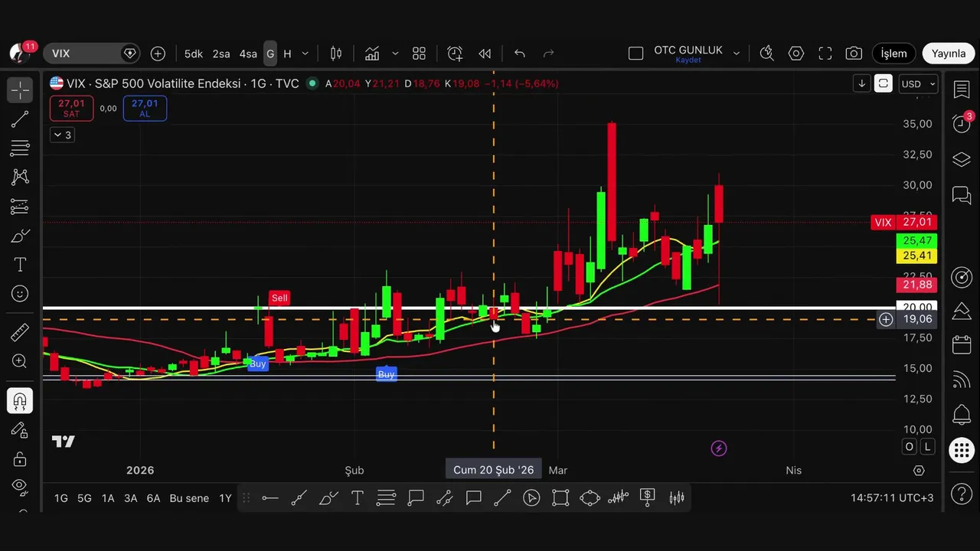Set date range to Bu sene
Image resolution: width=980 pixels, height=551 pixels.
coord(189,498)
